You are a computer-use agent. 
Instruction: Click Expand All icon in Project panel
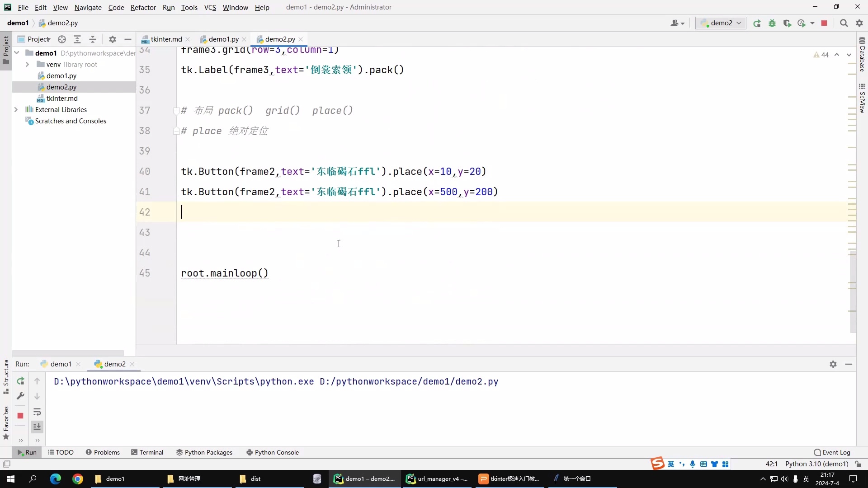(x=77, y=39)
